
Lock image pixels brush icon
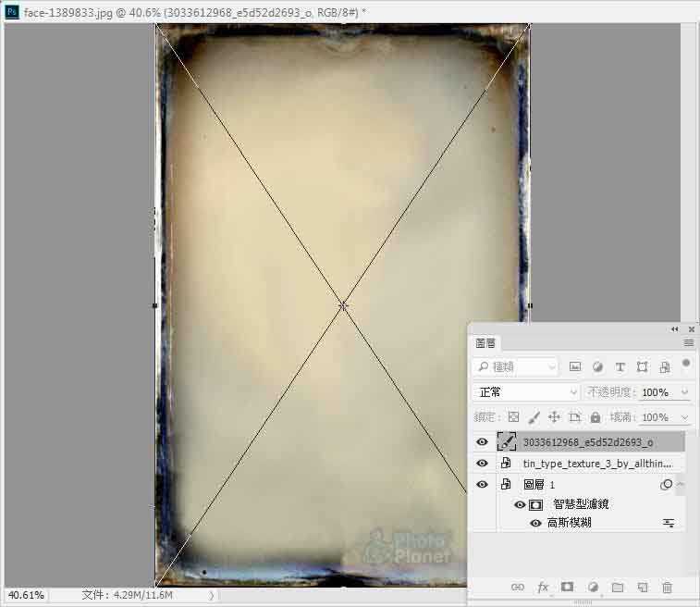coord(534,416)
